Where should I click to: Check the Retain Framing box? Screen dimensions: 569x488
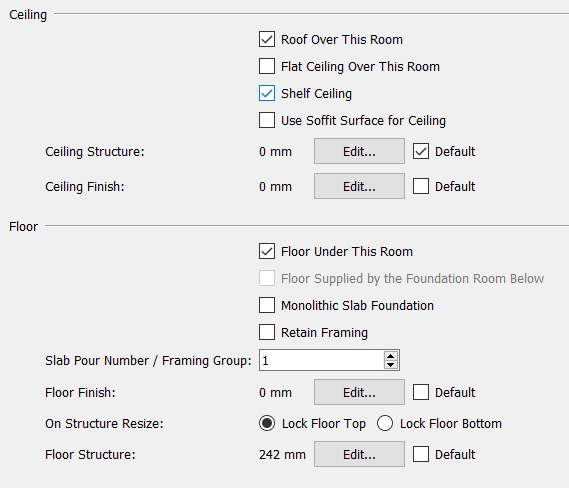[x=267, y=332]
